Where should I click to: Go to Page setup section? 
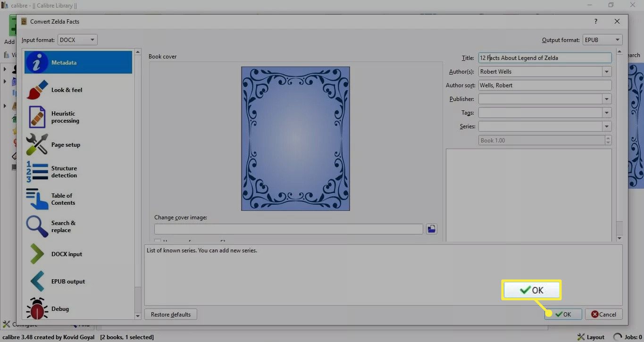coord(78,144)
